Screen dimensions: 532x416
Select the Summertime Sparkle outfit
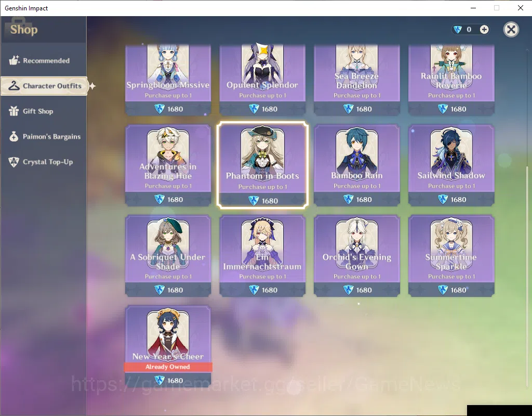point(451,256)
